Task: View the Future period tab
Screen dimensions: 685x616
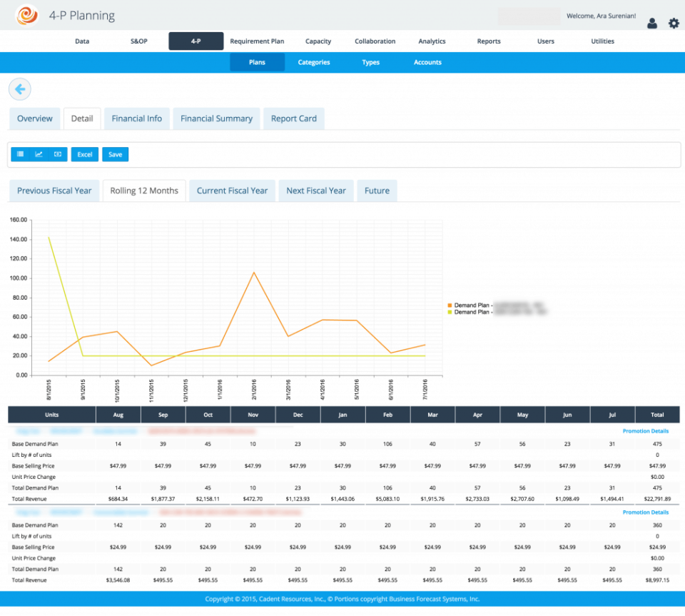Action: point(377,191)
